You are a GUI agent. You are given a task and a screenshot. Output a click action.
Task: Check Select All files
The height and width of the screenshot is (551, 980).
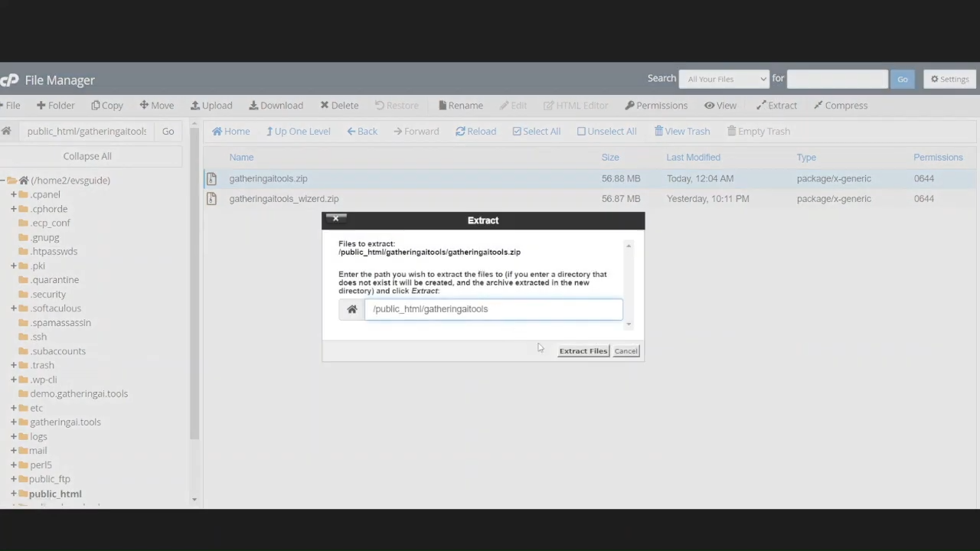[517, 132]
